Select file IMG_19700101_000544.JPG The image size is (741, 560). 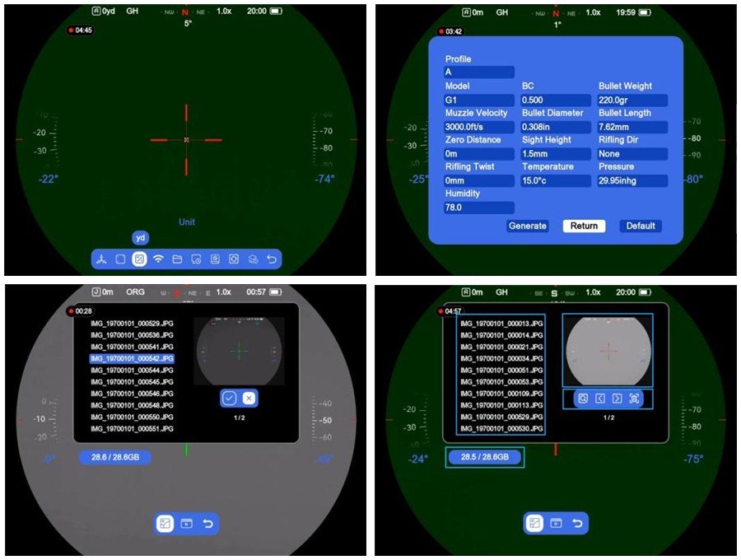(x=132, y=371)
